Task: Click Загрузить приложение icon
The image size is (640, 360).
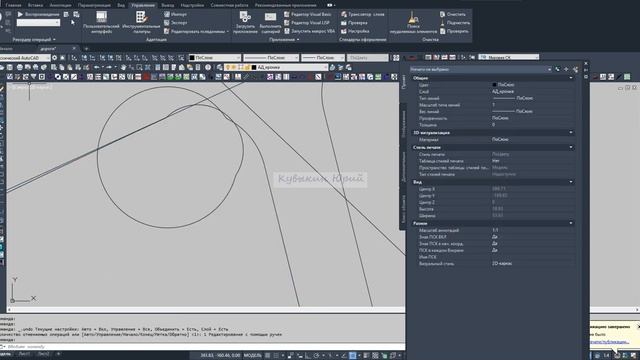Action: point(245,22)
